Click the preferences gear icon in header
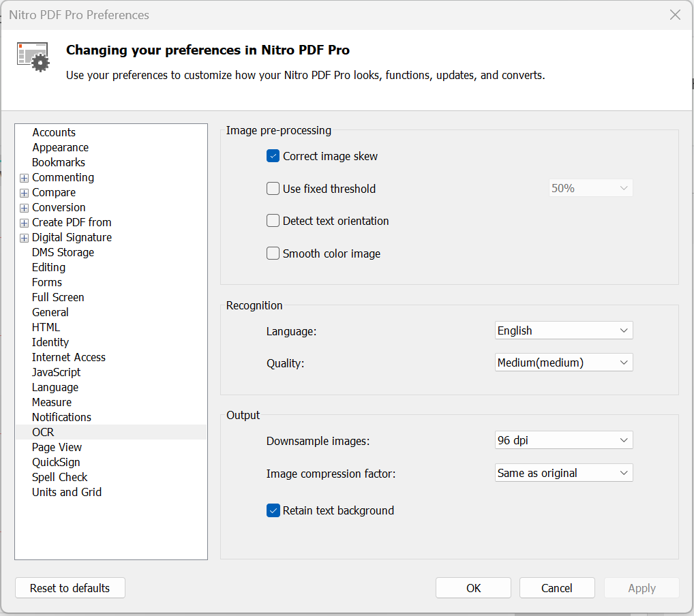The width and height of the screenshot is (694, 616). pyautogui.click(x=33, y=57)
